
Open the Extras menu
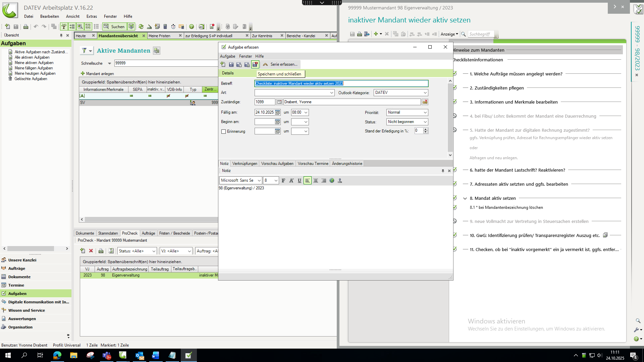click(x=91, y=16)
